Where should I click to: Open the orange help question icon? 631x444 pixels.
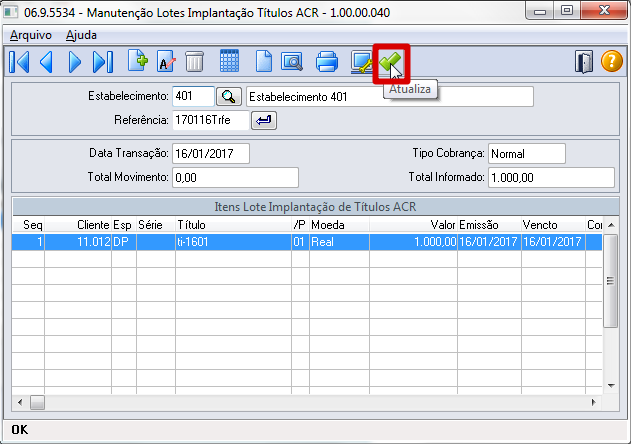(612, 61)
